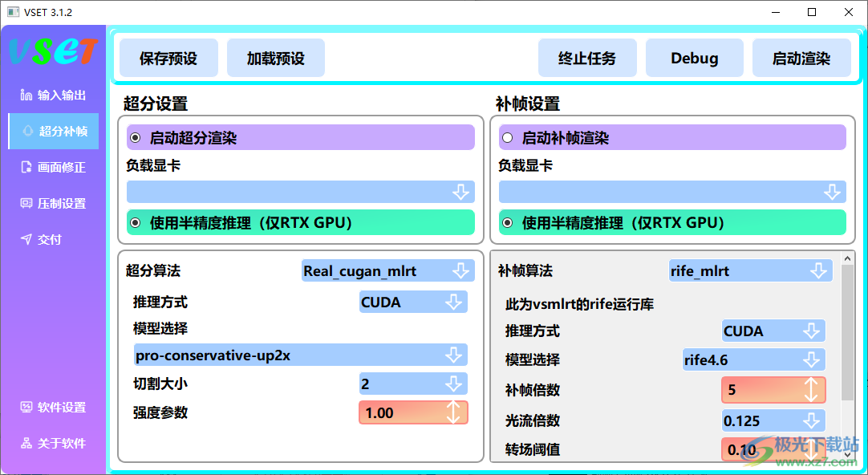The height and width of the screenshot is (475, 868).
Task: Open the 补帧算法 rife_mlrt dropdown
Action: coord(751,270)
